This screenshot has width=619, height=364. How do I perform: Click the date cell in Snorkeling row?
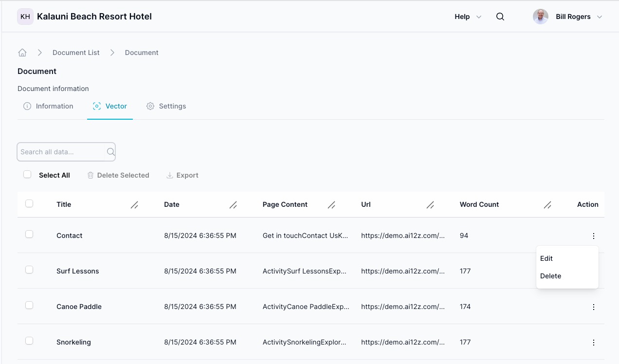coord(200,342)
